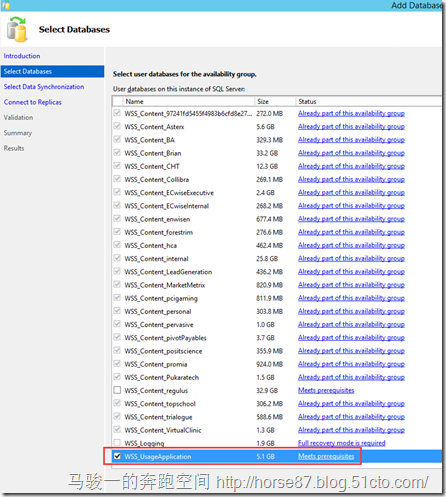This screenshot has width=446, height=497.
Task: Sort the list by the Size column
Action: pyautogui.click(x=275, y=101)
